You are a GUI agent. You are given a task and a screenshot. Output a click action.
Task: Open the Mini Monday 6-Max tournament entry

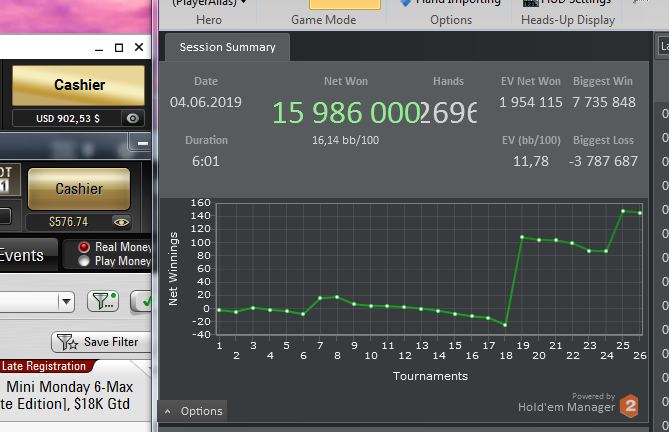(x=67, y=395)
